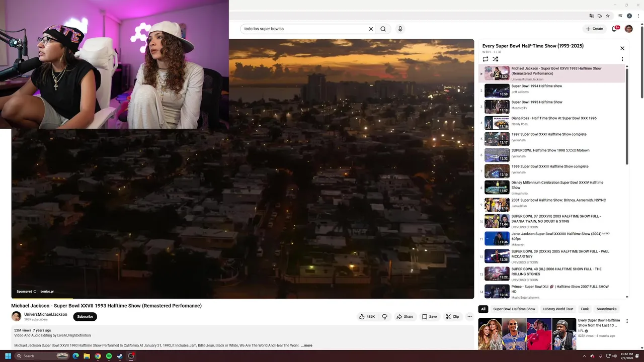
Task: Play 'Prince - Super Bowl XLI' playlist item
Action: point(552,292)
